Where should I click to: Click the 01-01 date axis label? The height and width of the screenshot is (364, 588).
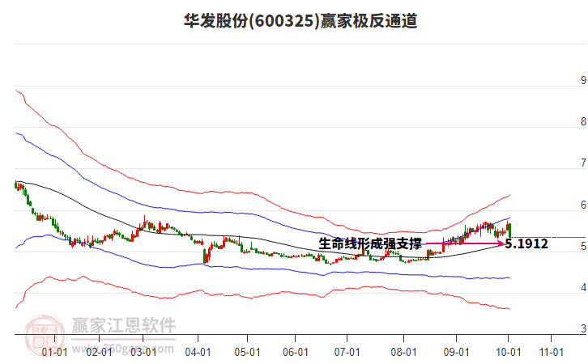(55, 353)
